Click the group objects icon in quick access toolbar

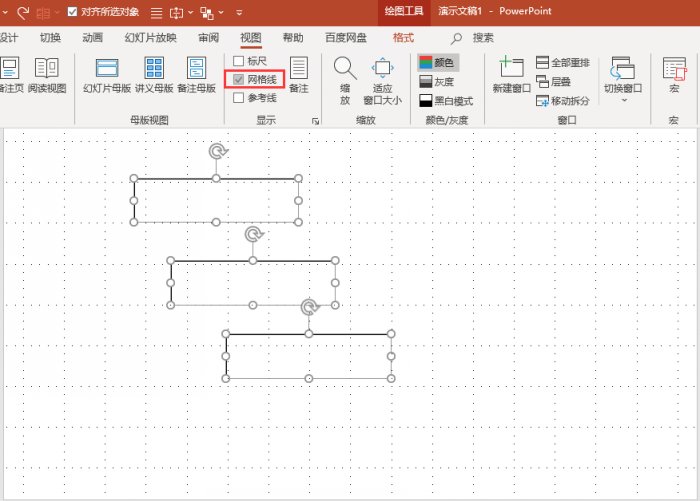(x=207, y=13)
